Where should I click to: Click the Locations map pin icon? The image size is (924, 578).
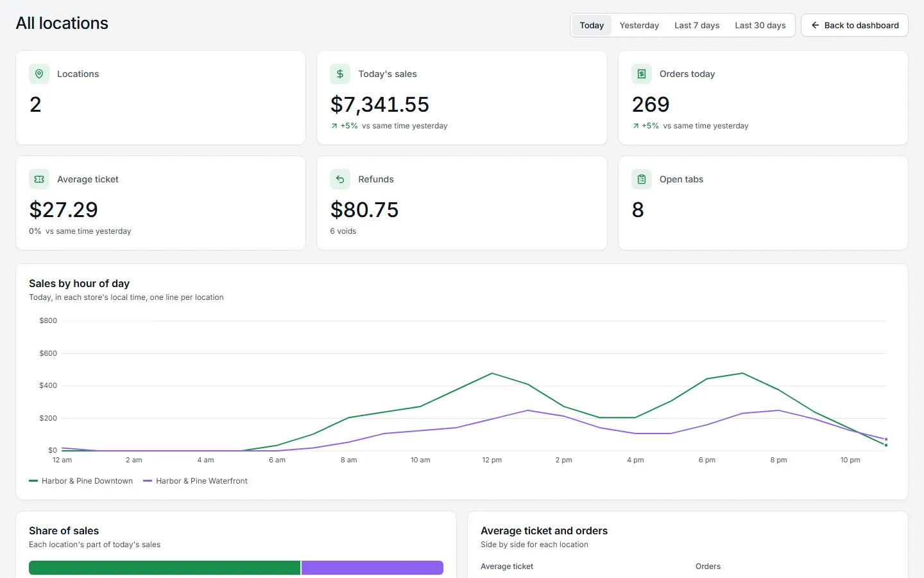(39, 74)
